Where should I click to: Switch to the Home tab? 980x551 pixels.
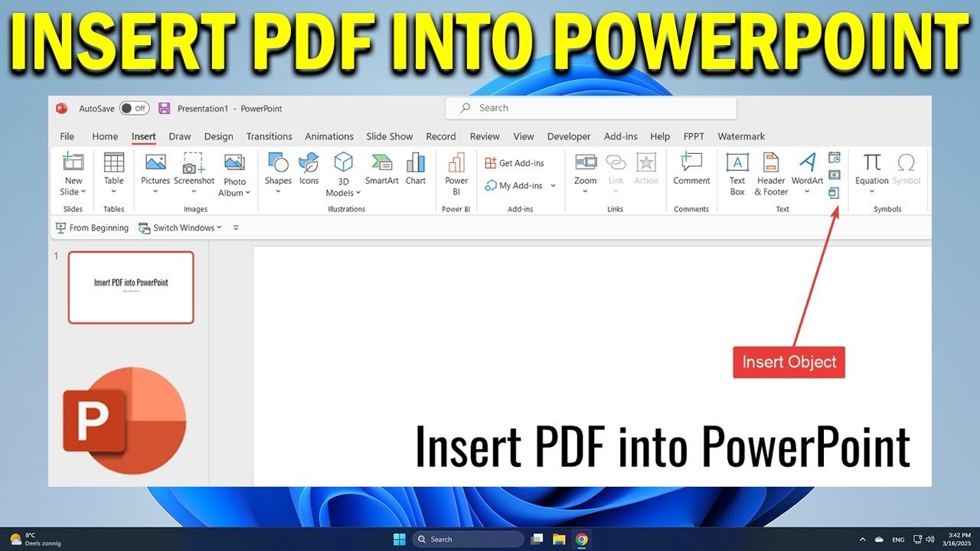(105, 136)
